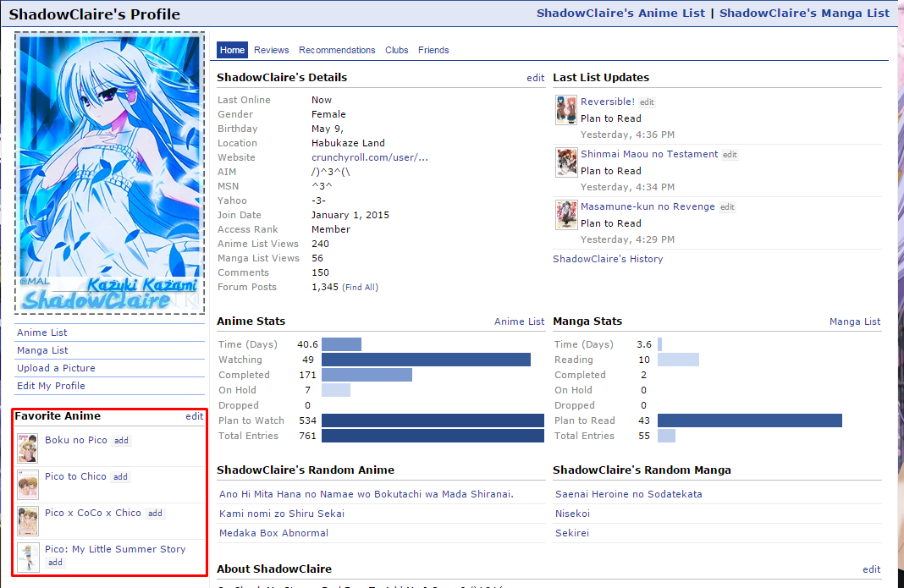Image resolution: width=904 pixels, height=588 pixels.
Task: Switch to the Reviews tab
Action: click(271, 50)
